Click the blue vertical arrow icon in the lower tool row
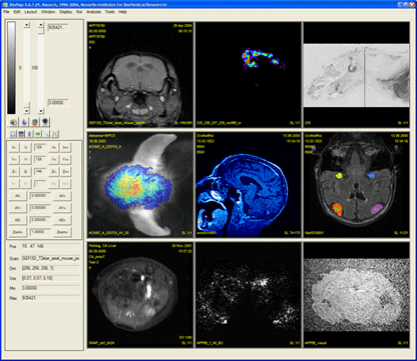This screenshot has height=361, width=417. coord(29,134)
